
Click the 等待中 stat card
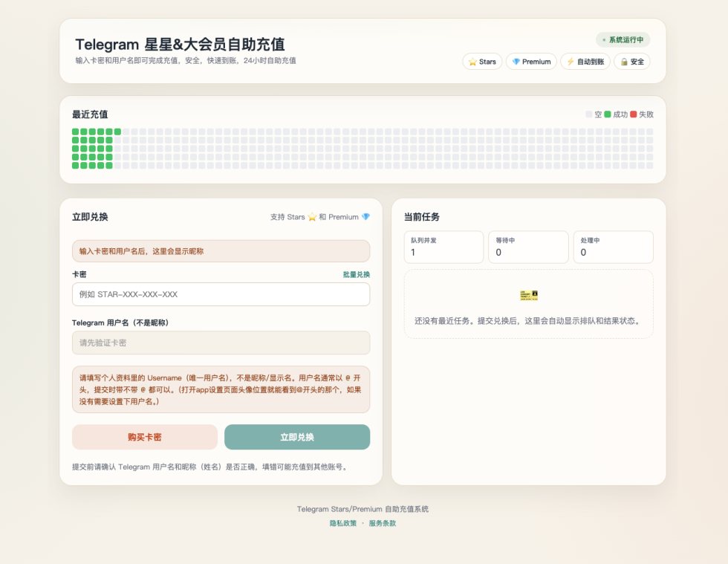pyautogui.click(x=528, y=247)
